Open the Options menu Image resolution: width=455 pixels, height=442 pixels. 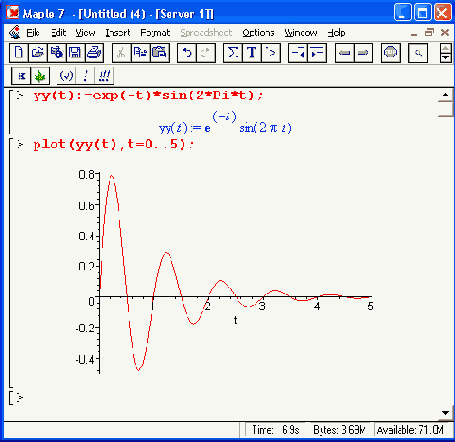(258, 33)
